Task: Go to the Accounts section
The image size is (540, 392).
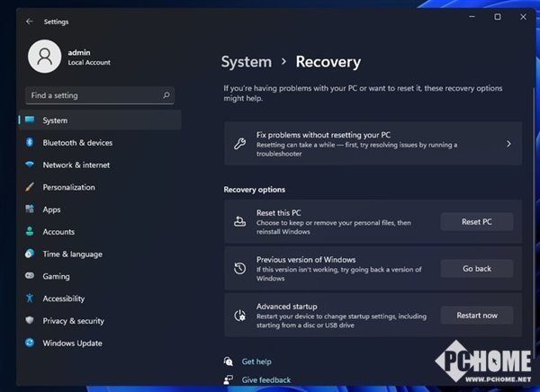Action: coord(58,232)
